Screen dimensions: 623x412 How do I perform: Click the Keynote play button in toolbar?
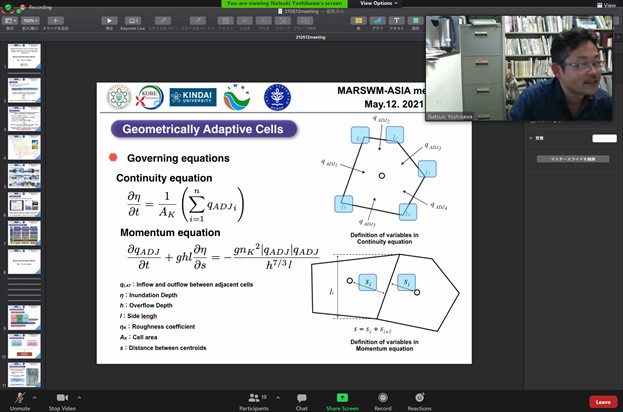coord(110,20)
